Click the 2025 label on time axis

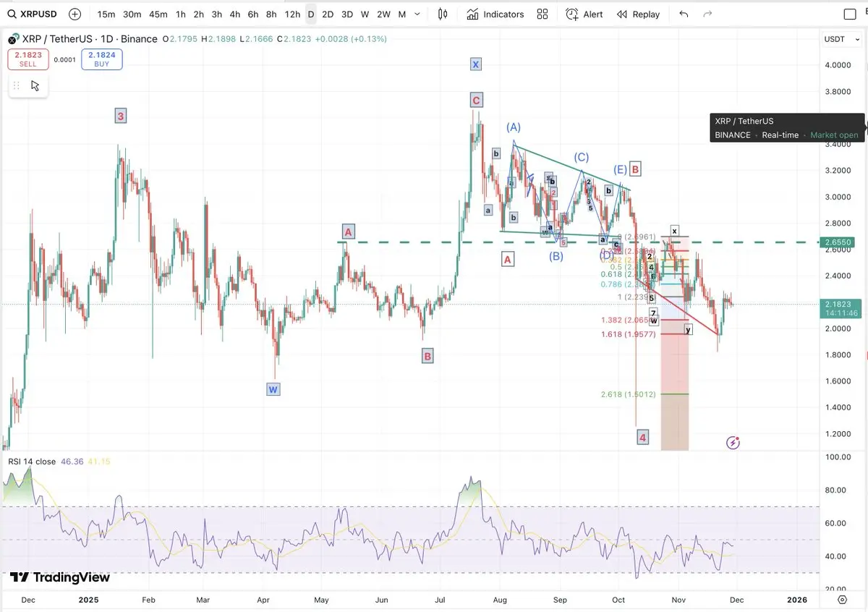point(88,600)
